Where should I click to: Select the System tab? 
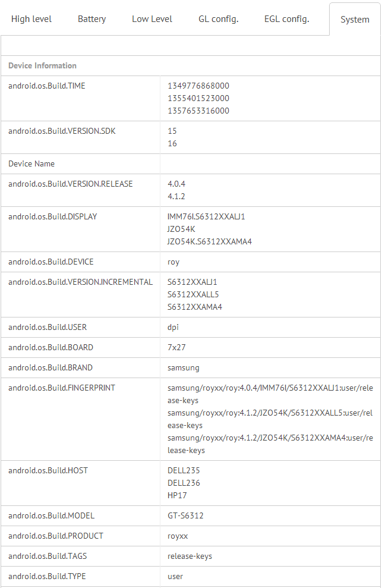pyautogui.click(x=355, y=20)
